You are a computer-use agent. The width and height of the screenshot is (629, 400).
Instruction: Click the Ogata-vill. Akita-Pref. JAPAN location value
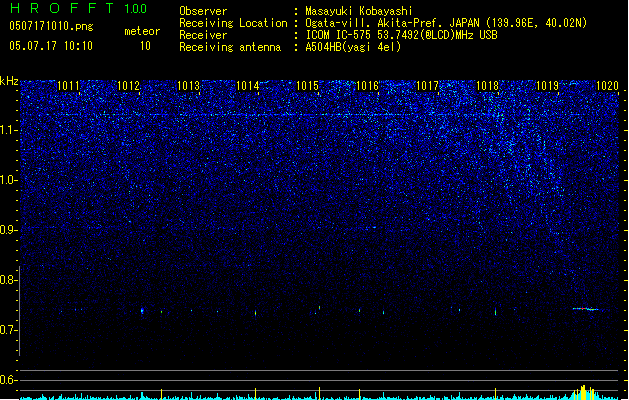click(446, 23)
